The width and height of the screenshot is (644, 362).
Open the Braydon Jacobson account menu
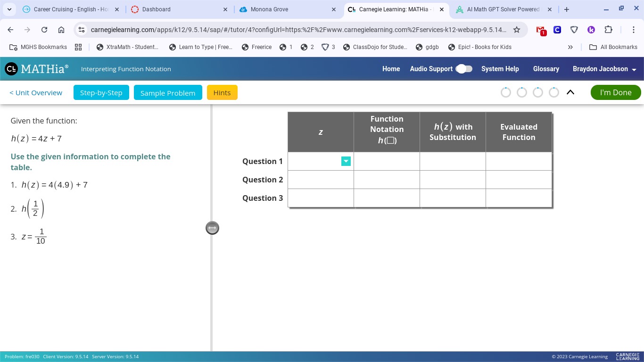point(604,69)
